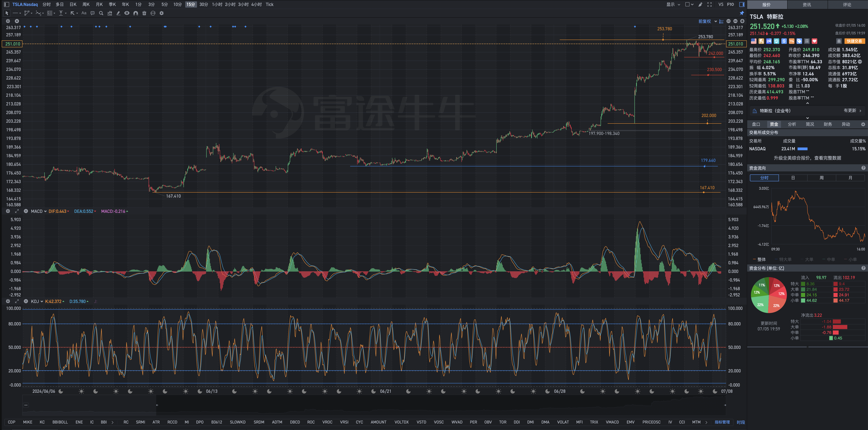
Task: Delete all drawings with trash icon
Action: (x=144, y=13)
